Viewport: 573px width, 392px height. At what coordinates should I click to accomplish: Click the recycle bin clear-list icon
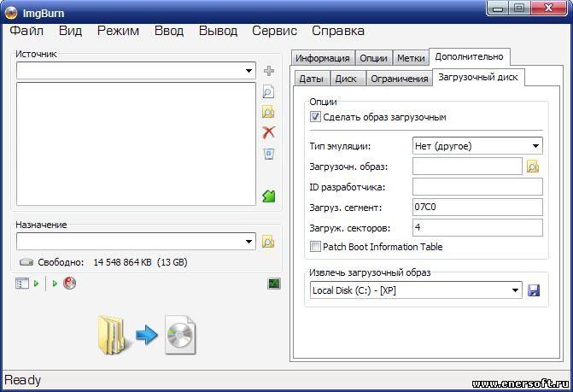point(269,154)
